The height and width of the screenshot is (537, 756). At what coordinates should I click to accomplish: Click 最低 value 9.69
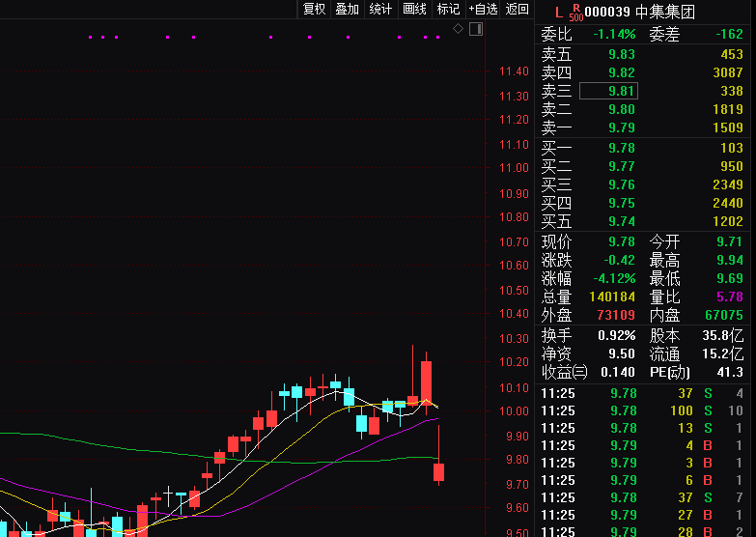tap(730, 278)
